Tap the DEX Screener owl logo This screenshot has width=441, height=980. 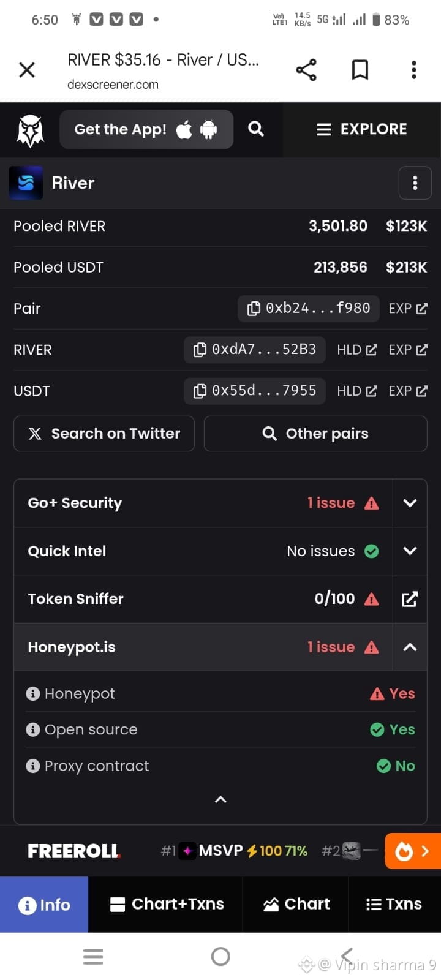pyautogui.click(x=30, y=130)
